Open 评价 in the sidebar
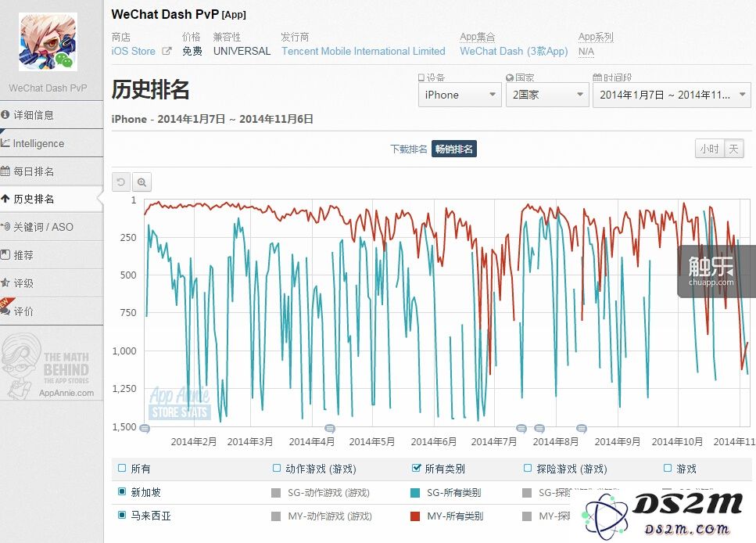756x543 pixels. [51, 311]
